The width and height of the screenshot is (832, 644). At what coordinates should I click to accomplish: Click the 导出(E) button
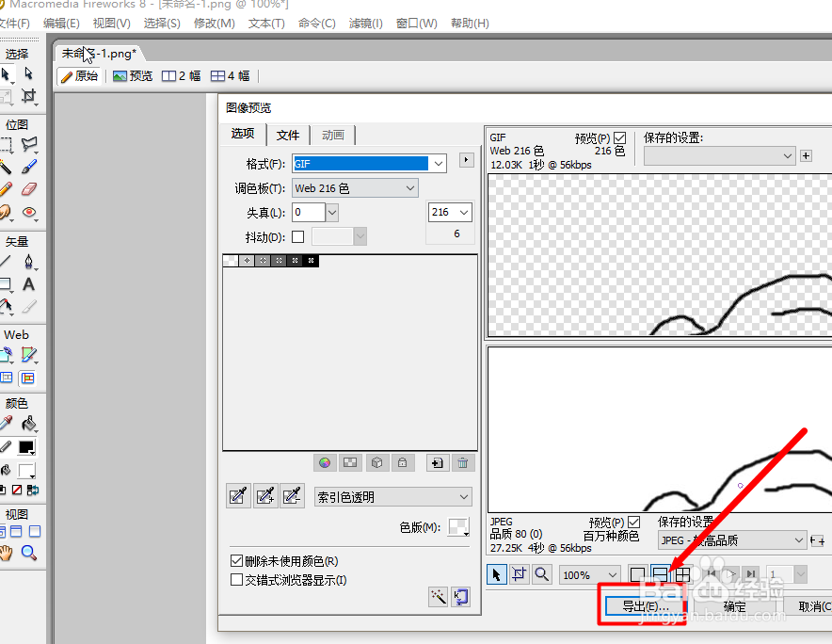[x=644, y=606]
